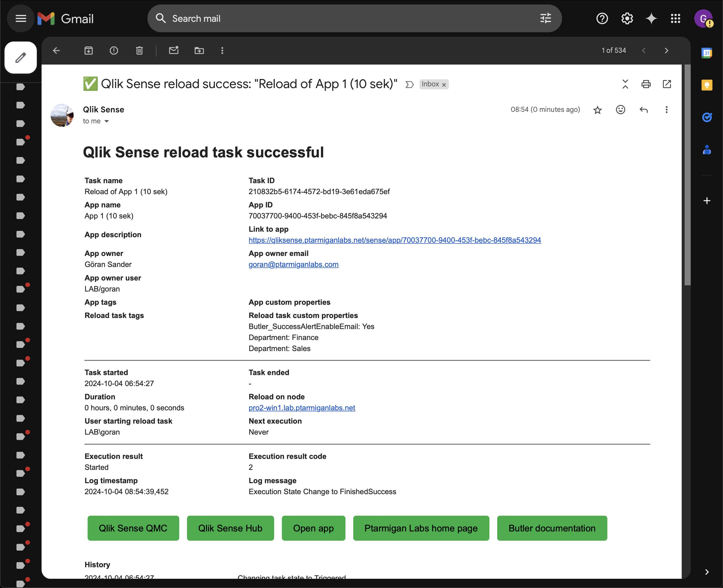Star the Qlik Sense message

tap(597, 110)
